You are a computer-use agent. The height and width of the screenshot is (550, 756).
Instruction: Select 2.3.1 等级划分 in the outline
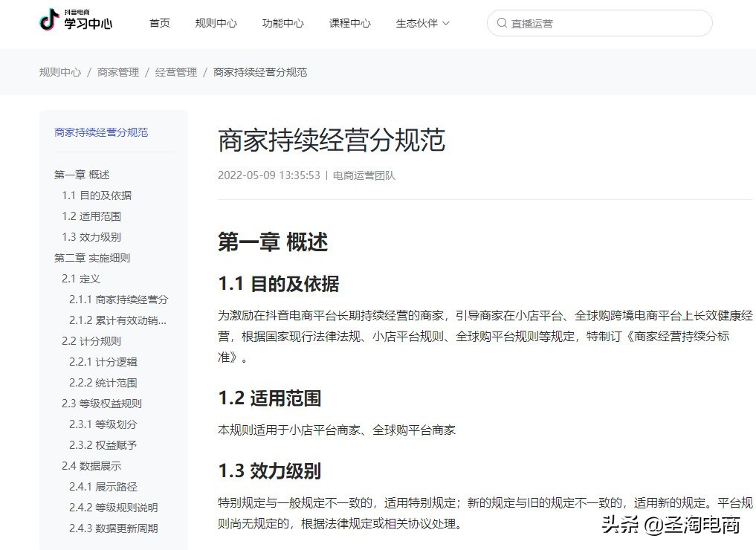103,424
